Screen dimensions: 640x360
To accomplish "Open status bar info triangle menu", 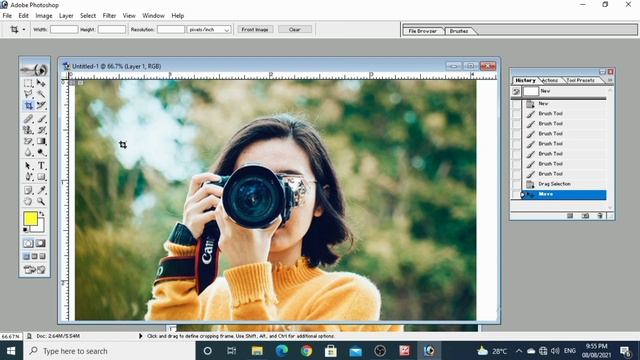I will click(140, 336).
